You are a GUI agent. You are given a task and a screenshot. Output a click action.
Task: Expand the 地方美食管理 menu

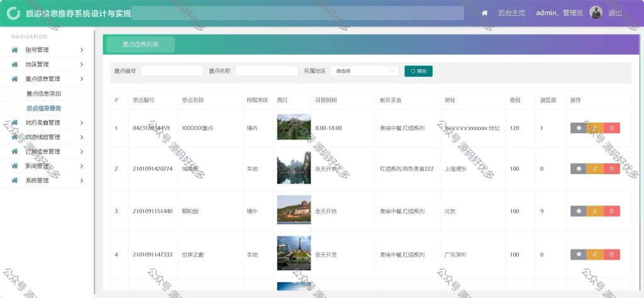[x=47, y=123]
